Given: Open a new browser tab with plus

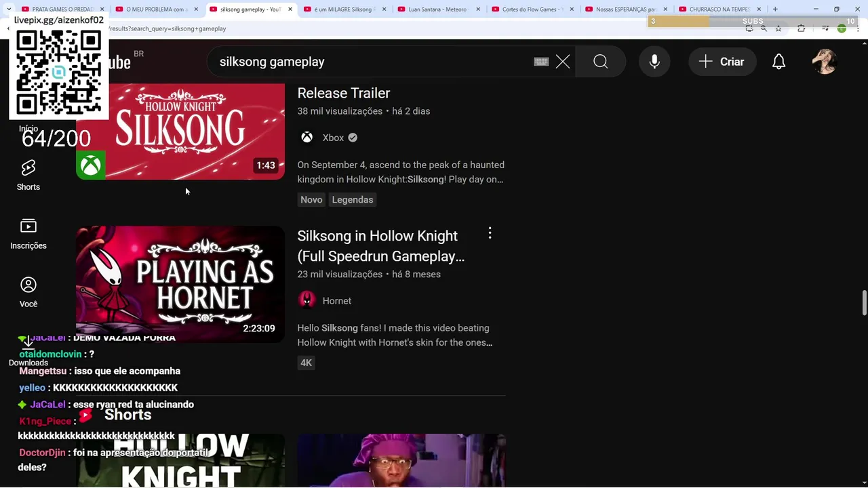Looking at the screenshot, I should click(775, 9).
